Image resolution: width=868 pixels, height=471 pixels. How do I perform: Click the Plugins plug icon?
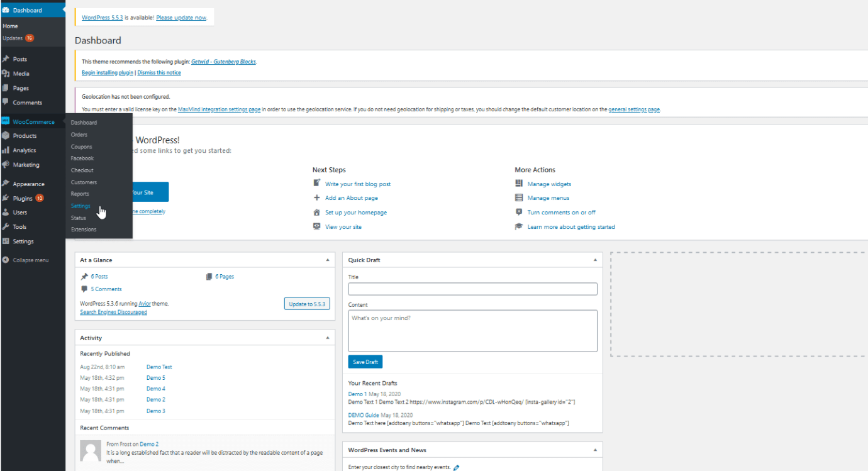click(x=6, y=198)
